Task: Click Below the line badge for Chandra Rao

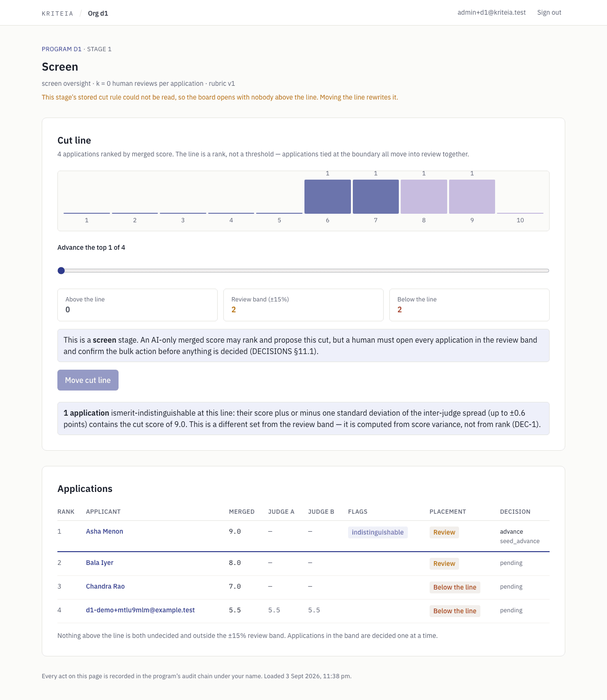Action: pos(455,587)
